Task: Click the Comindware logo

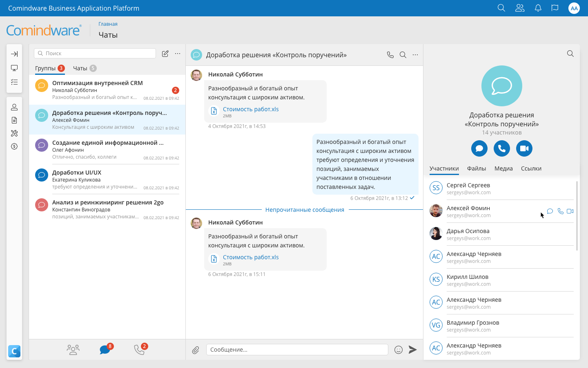Action: (x=44, y=30)
